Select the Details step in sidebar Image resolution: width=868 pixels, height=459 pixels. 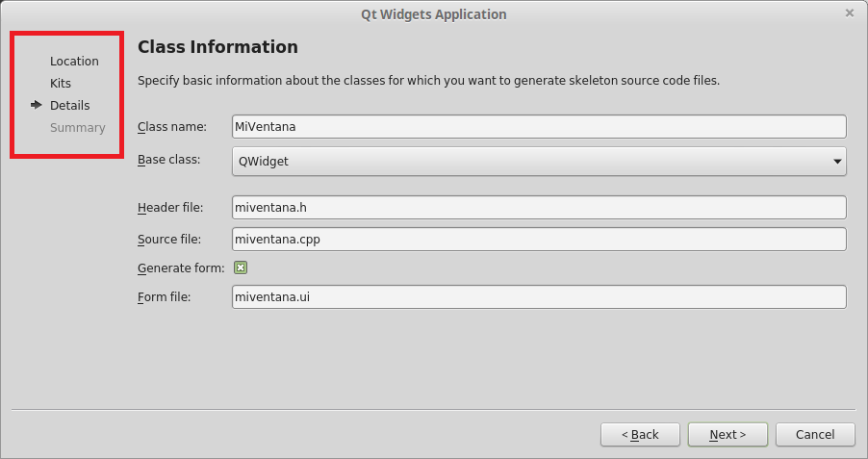(x=69, y=105)
